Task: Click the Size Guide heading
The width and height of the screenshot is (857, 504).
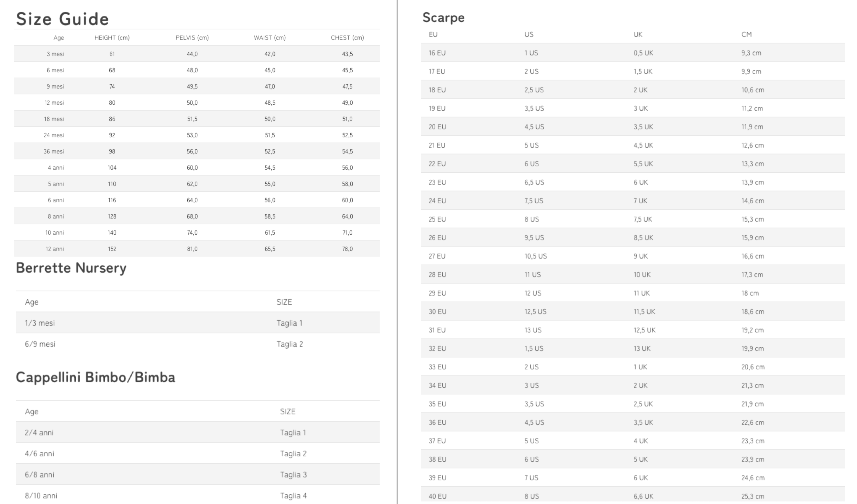Action: coord(62,19)
